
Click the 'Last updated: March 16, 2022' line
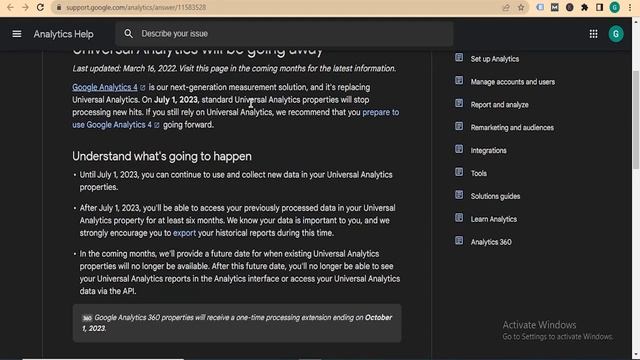(234, 69)
